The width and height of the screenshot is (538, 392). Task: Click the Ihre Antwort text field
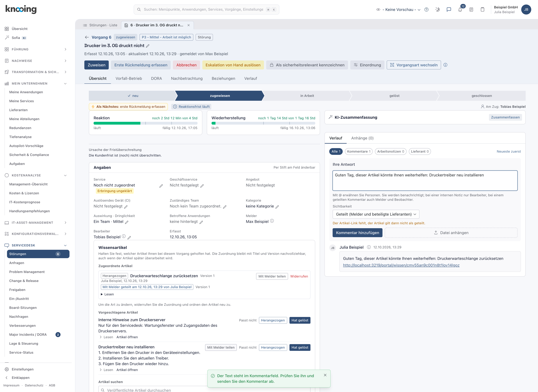click(425, 181)
